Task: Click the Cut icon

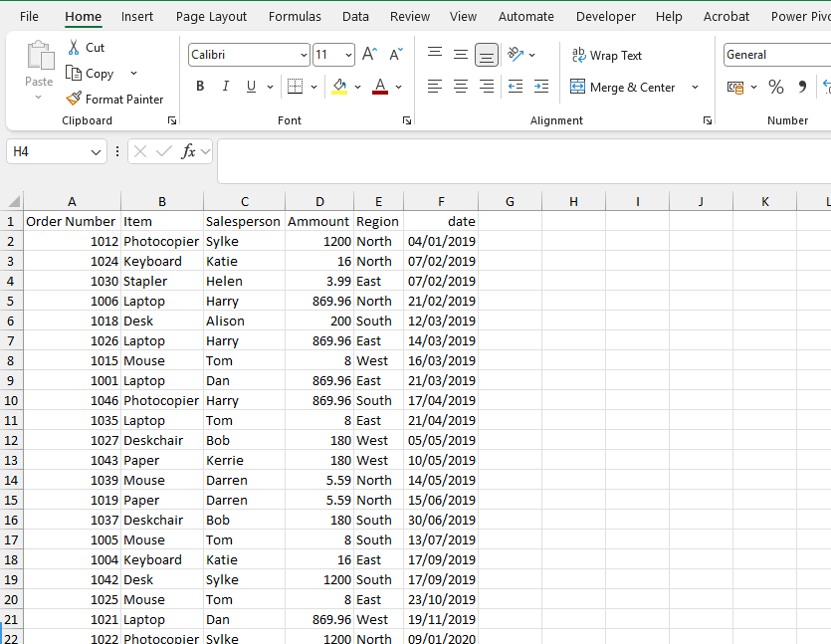Action: 73,47
